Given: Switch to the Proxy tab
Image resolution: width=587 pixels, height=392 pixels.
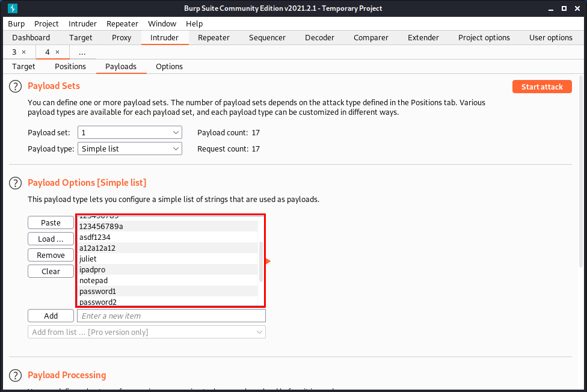Looking at the screenshot, I should [121, 37].
